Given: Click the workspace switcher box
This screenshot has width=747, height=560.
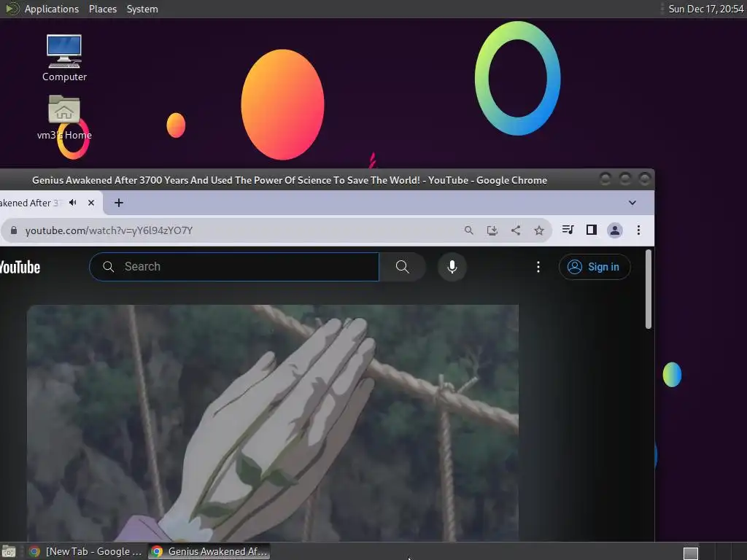Looking at the screenshot, I should [690, 553].
